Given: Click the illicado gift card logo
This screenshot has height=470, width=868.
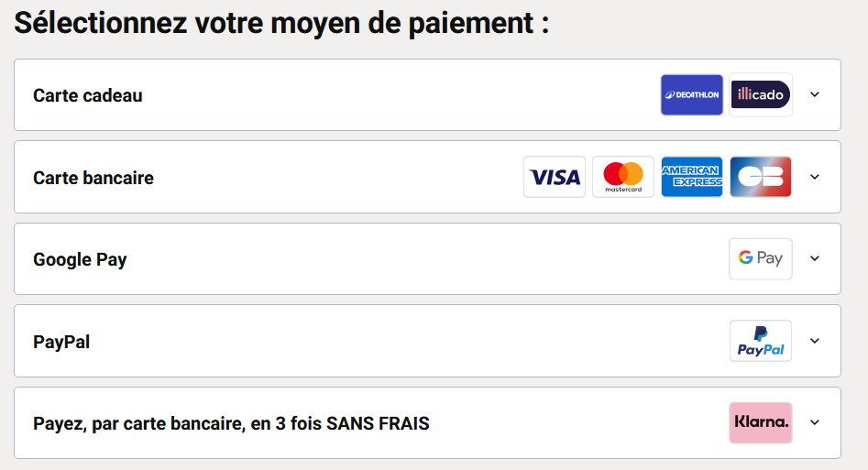Looking at the screenshot, I should [x=761, y=95].
